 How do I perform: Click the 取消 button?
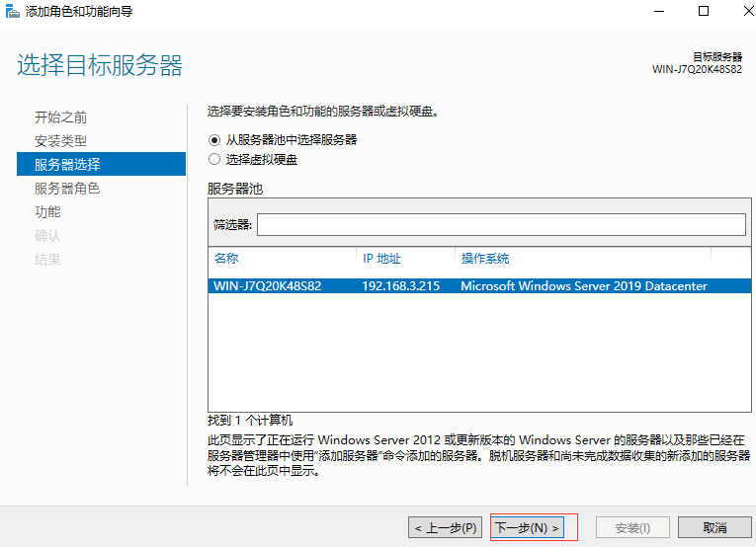point(714,527)
